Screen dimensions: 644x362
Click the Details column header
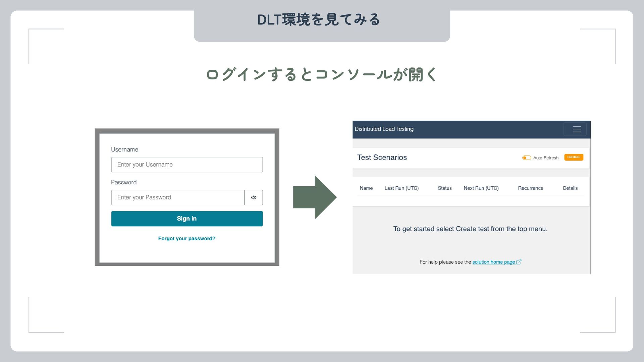570,188
